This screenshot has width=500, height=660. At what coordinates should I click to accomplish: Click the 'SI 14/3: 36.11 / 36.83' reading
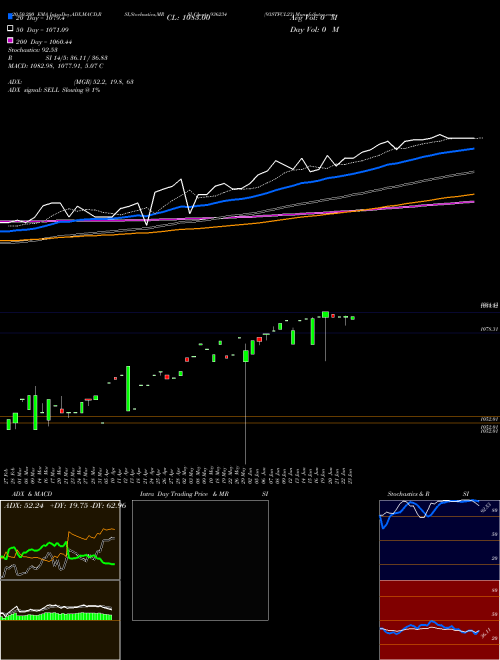[77, 58]
